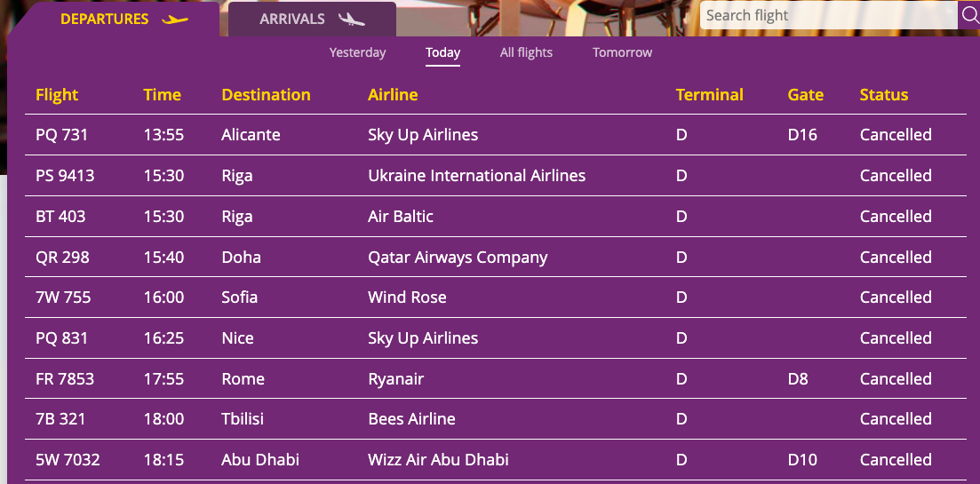Screen dimensions: 980x484
Task: Click the Time column header
Action: (x=162, y=95)
